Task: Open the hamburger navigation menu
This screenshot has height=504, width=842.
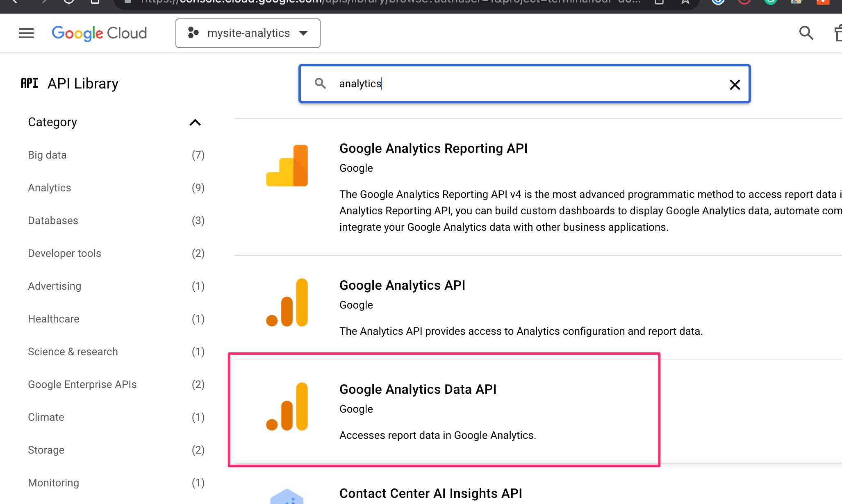Action: coord(26,33)
